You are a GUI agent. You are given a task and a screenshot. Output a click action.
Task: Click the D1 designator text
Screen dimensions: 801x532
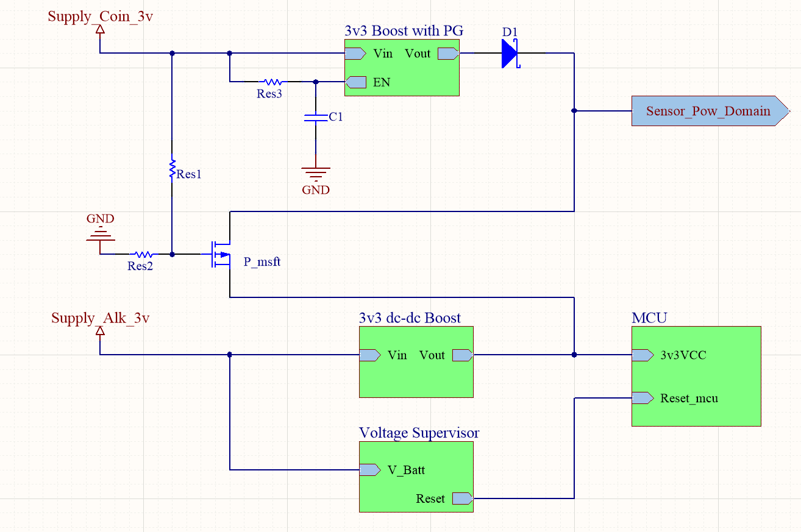tap(510, 31)
